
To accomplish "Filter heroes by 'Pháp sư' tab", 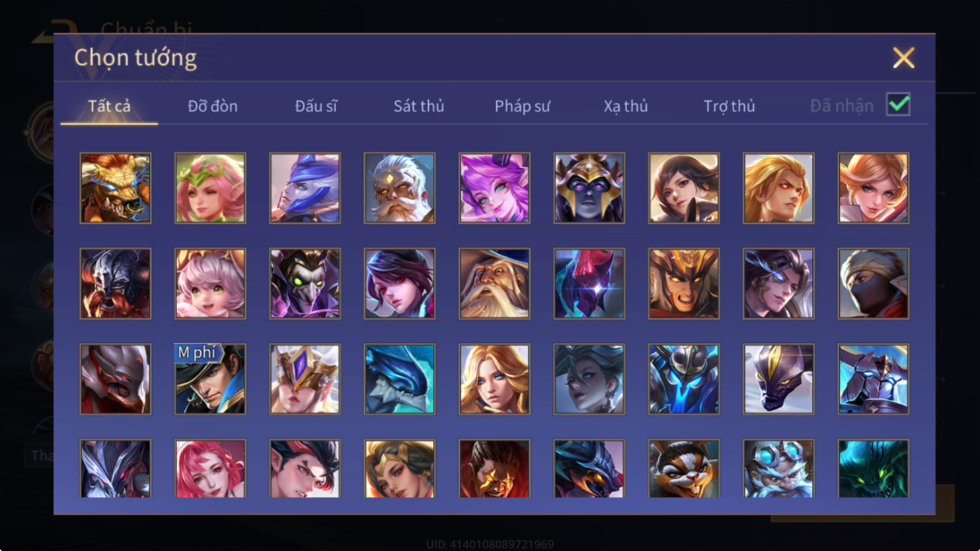I will tap(522, 106).
